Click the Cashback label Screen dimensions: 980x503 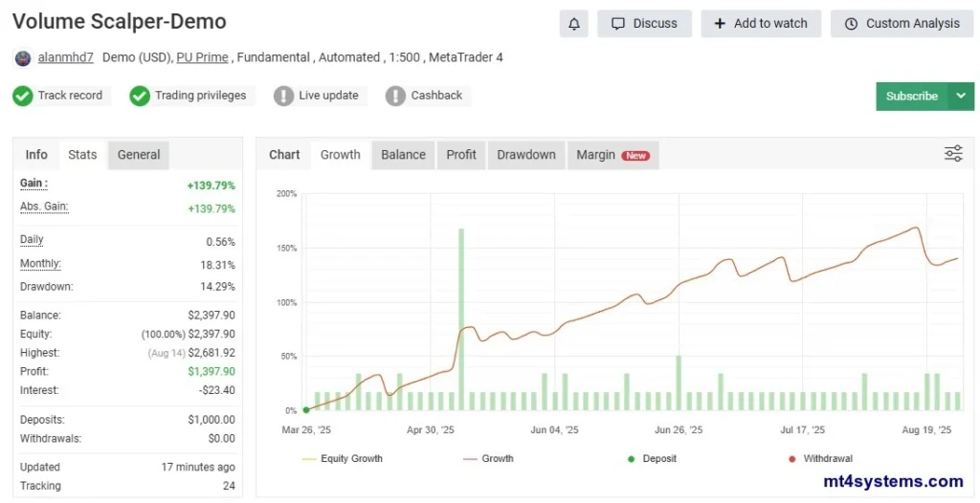pyautogui.click(x=436, y=96)
